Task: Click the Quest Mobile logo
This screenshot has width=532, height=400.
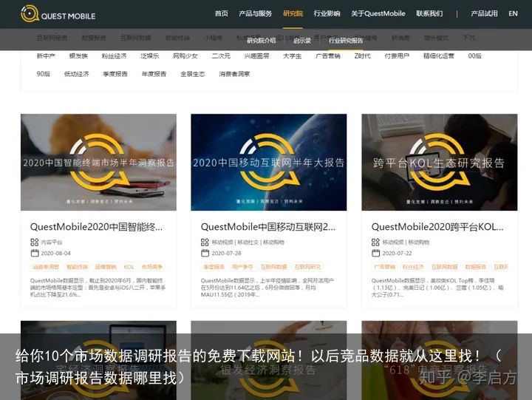Action: click(x=58, y=14)
